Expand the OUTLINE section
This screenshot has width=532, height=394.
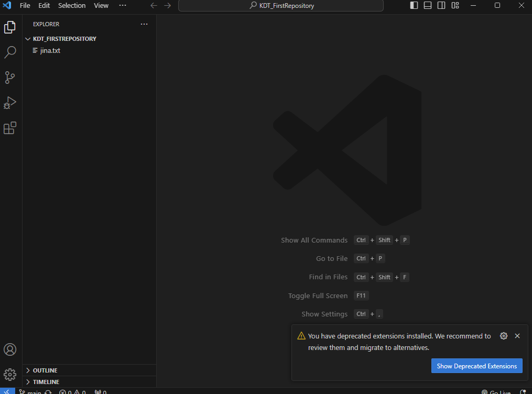click(89, 370)
